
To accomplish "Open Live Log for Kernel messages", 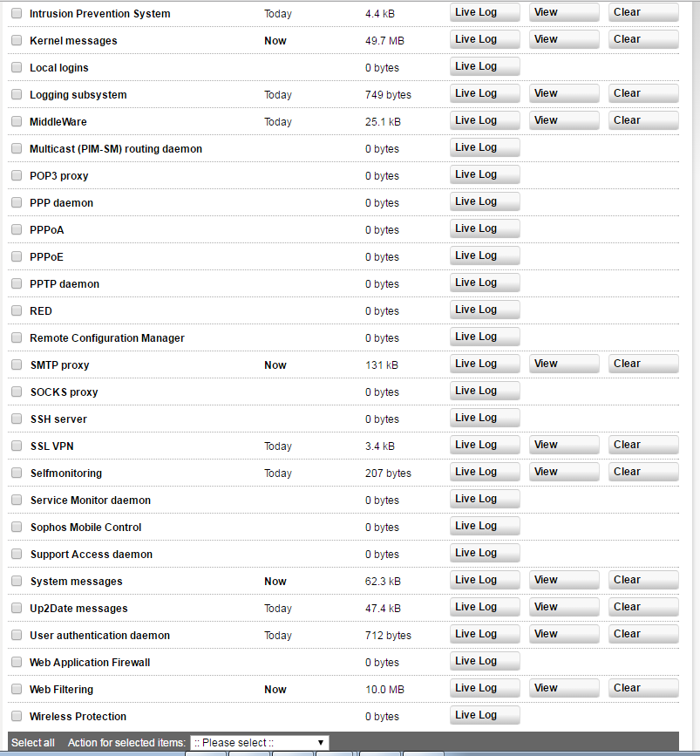I will pos(485,39).
